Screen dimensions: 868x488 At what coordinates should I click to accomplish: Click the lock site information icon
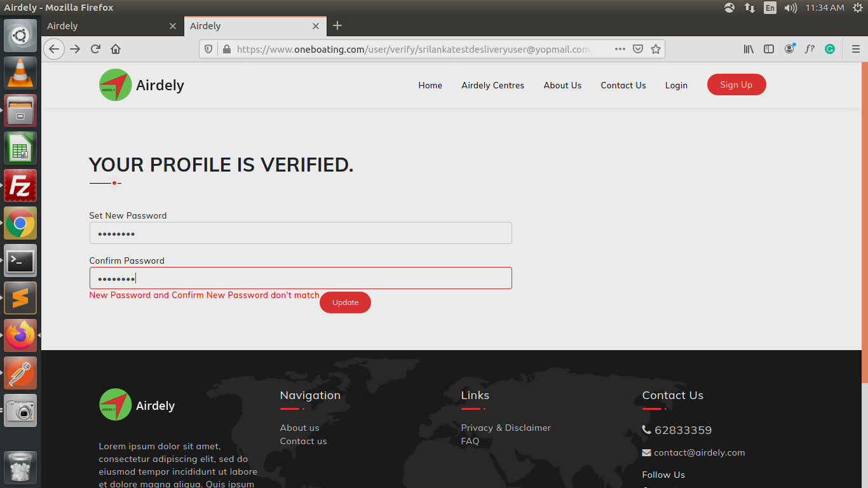coord(226,49)
